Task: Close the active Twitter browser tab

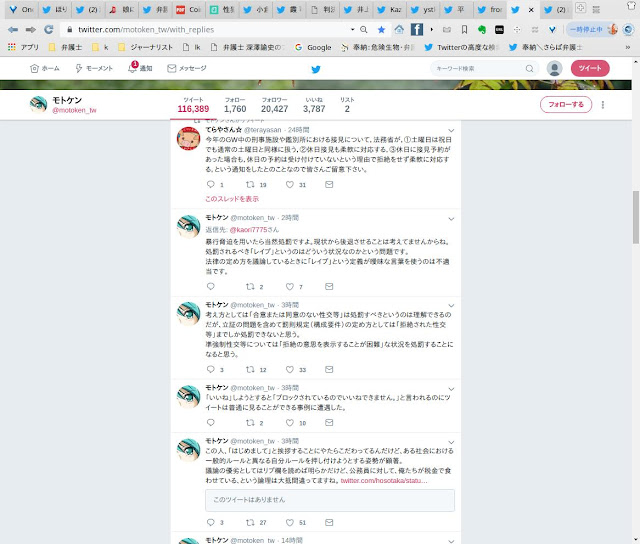Action: [x=531, y=10]
